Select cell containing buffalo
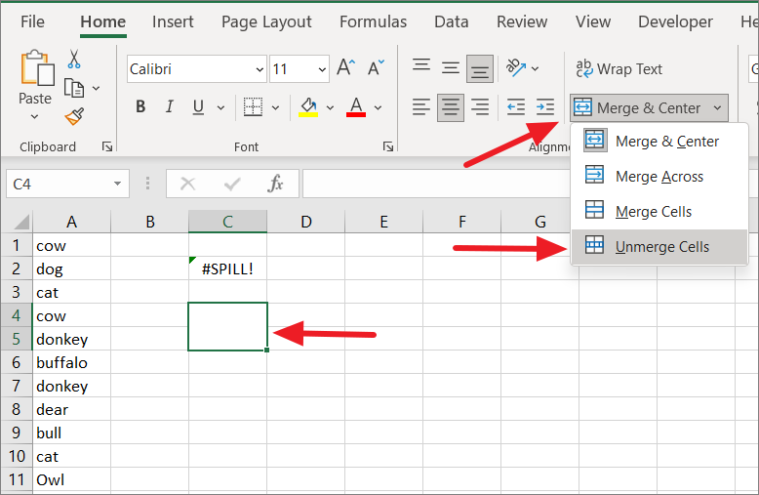The image size is (759, 495). tap(72, 362)
